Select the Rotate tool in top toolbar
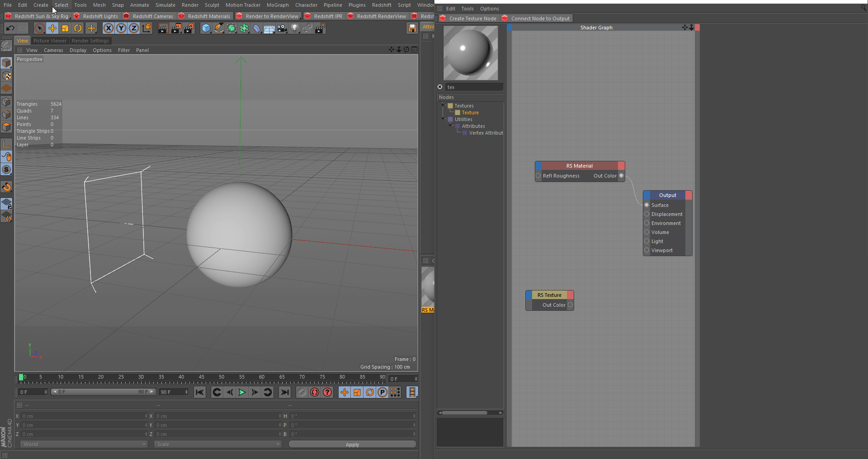 pyautogui.click(x=78, y=28)
